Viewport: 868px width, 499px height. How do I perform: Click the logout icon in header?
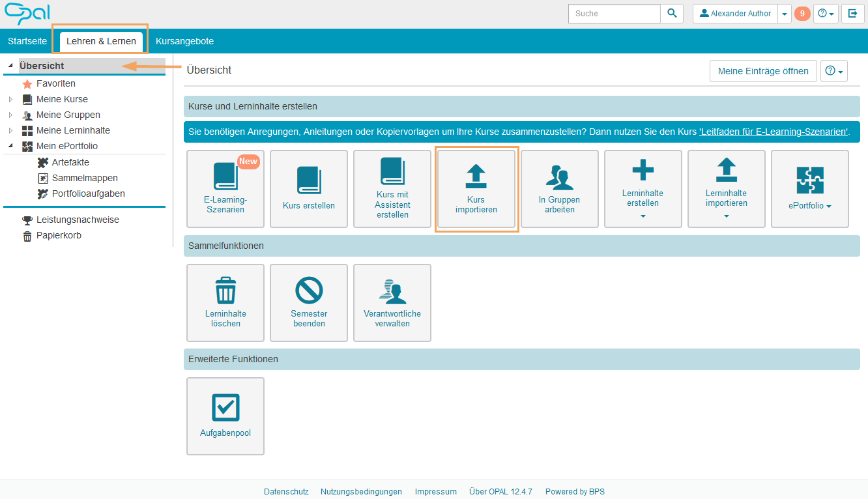click(852, 14)
